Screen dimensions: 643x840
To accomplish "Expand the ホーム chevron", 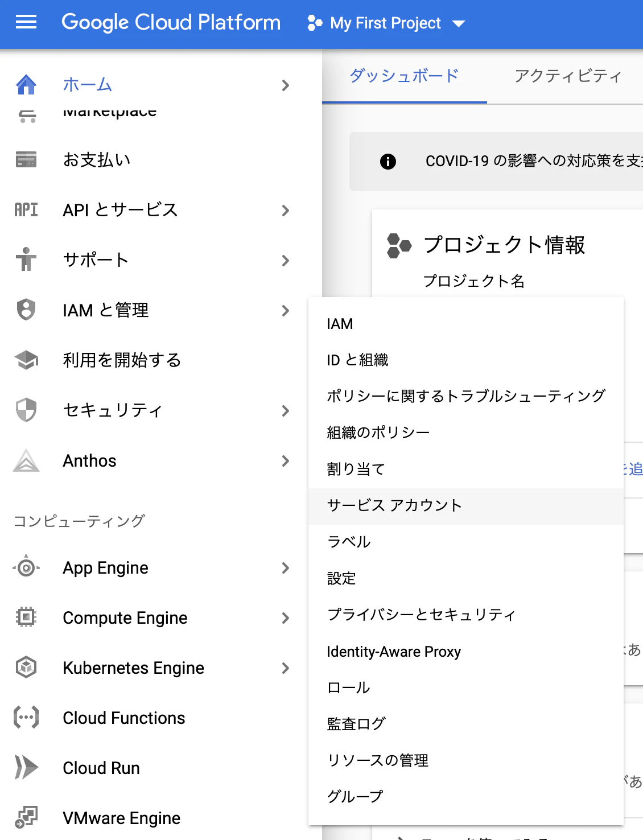I will 286,85.
